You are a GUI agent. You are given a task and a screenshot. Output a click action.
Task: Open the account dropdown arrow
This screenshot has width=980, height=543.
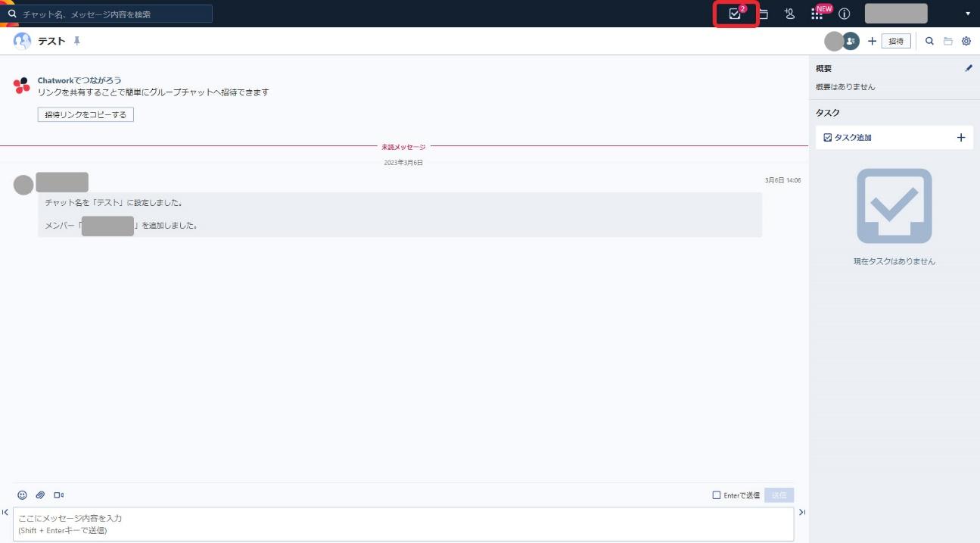coord(967,14)
